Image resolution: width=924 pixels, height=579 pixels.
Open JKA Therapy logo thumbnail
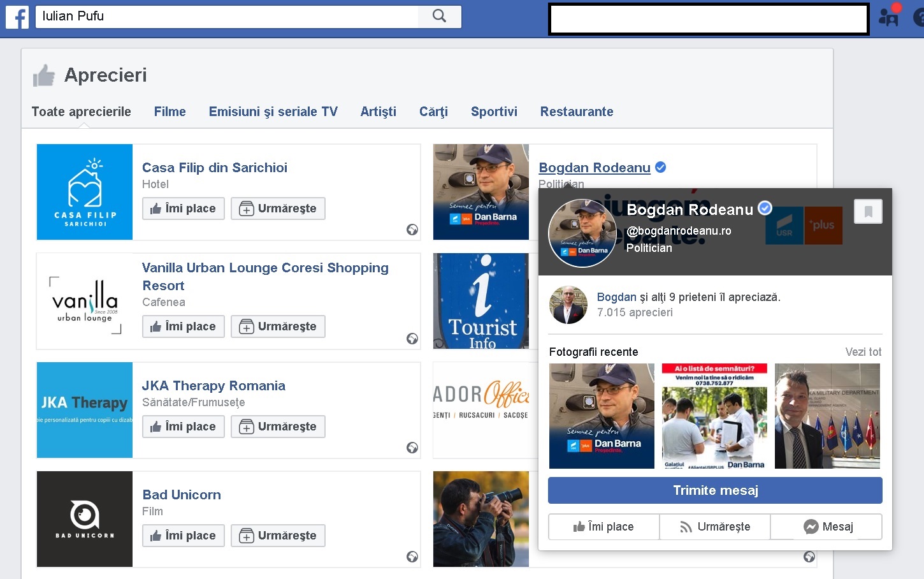(85, 410)
